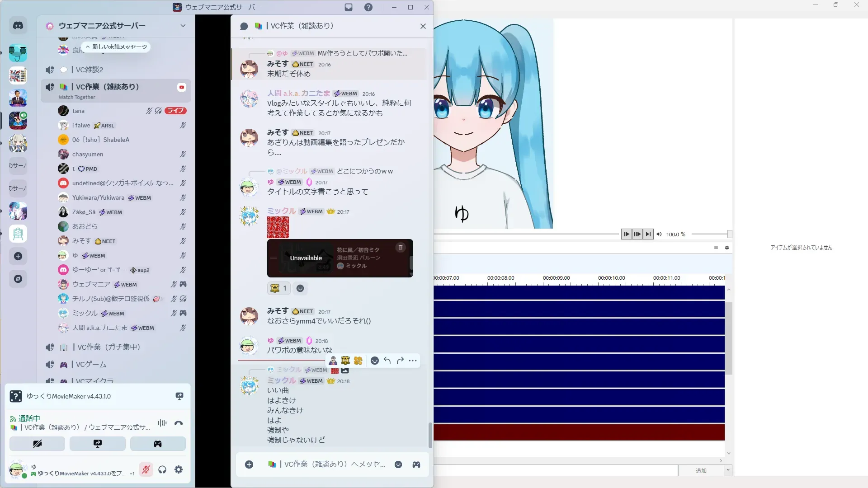
Task: Unmute the microphone
Action: click(x=146, y=470)
